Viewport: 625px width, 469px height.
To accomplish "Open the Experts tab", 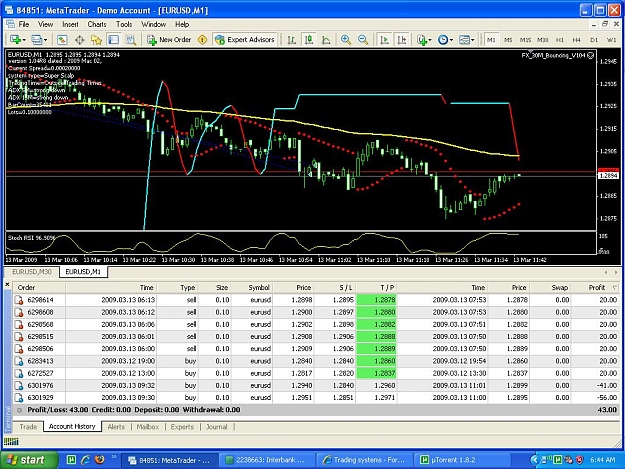I will pyautogui.click(x=182, y=427).
